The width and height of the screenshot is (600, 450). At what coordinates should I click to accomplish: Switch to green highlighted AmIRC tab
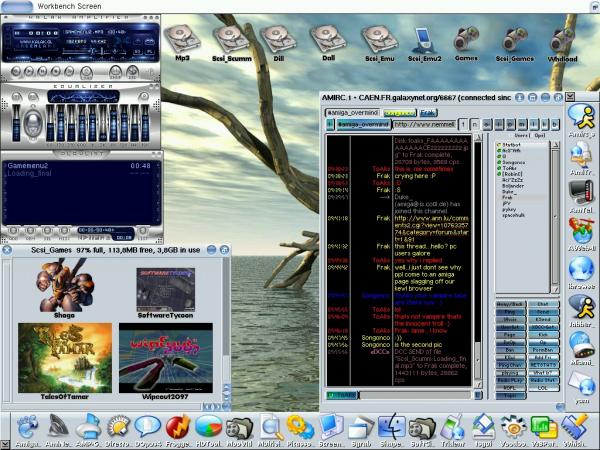click(x=399, y=113)
